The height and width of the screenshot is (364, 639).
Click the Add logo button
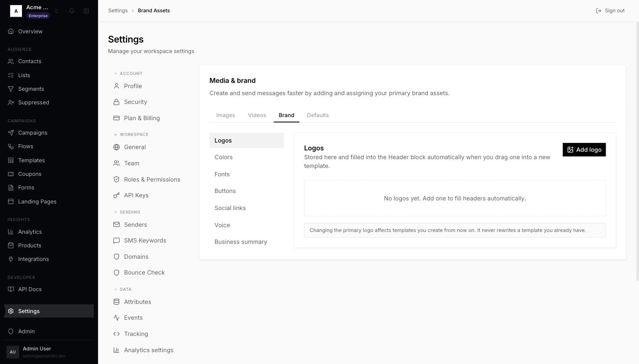584,150
